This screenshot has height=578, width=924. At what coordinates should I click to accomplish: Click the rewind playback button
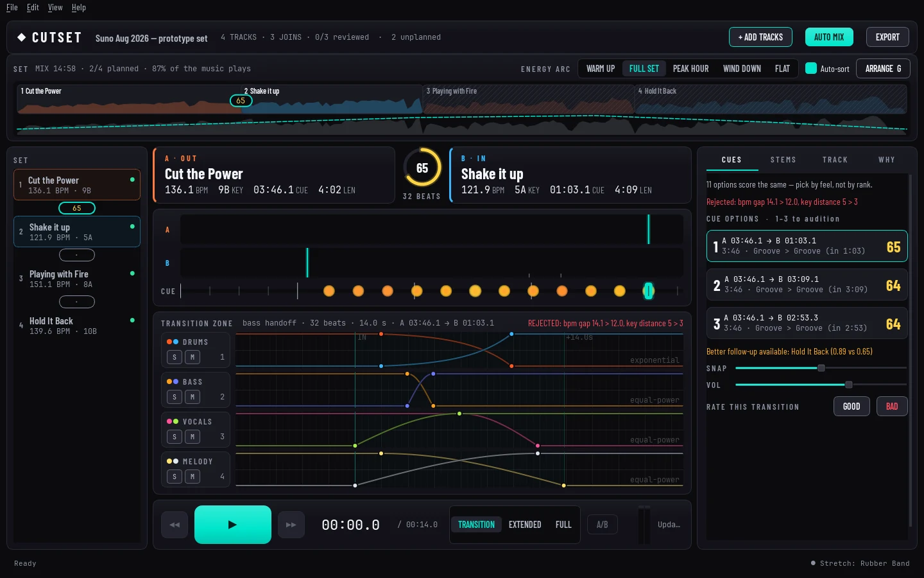(x=175, y=525)
